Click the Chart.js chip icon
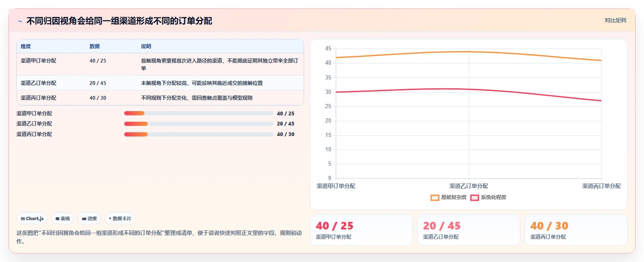The width and height of the screenshot is (644, 262). (x=23, y=218)
